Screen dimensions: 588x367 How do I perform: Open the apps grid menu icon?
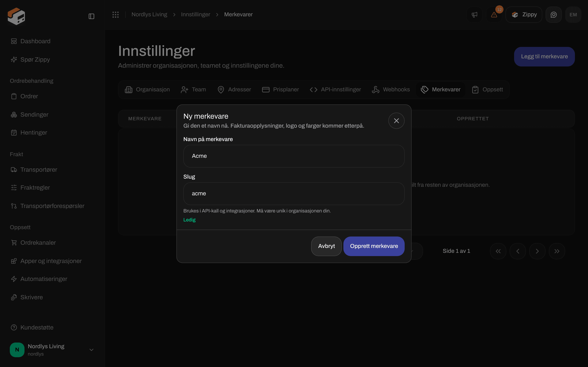(115, 14)
